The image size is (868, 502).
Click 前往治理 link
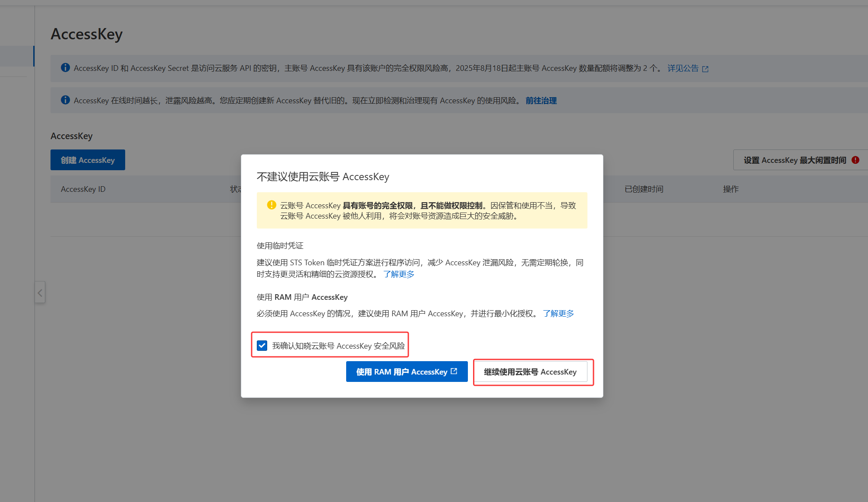541,100
